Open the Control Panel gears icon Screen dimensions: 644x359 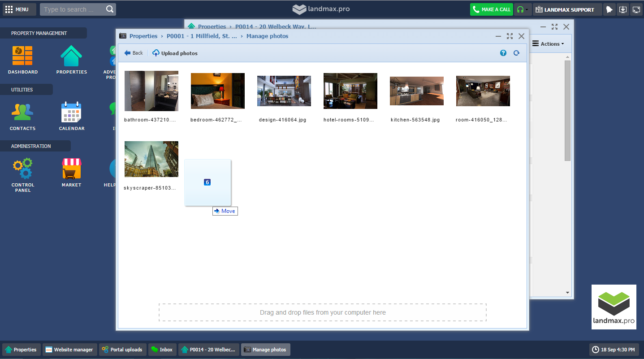[22, 169]
